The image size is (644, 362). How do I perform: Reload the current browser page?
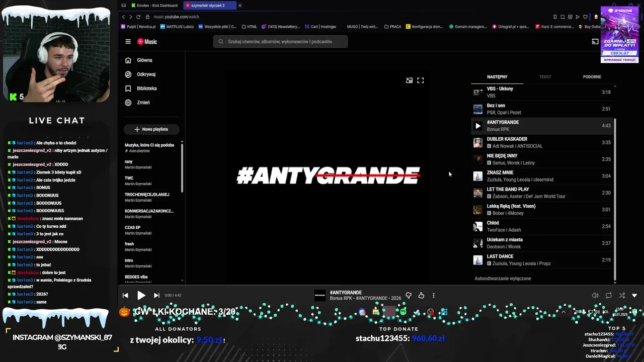coord(138,17)
